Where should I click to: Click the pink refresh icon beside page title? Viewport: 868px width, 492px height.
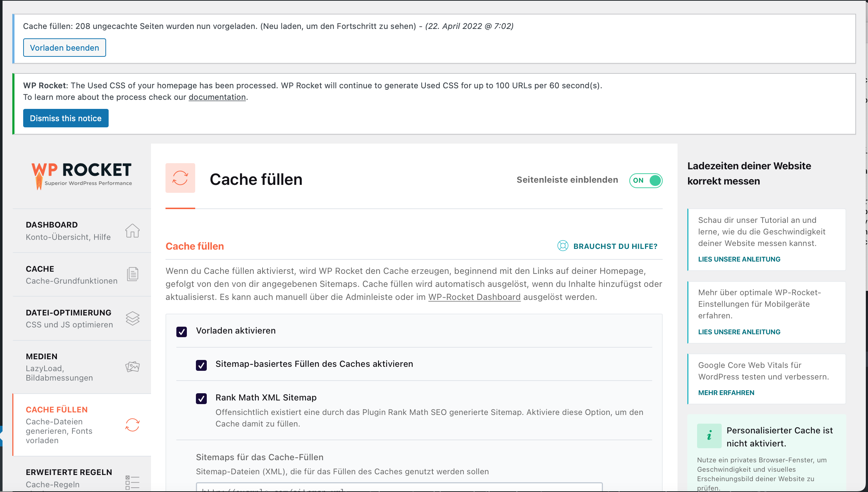[180, 178]
